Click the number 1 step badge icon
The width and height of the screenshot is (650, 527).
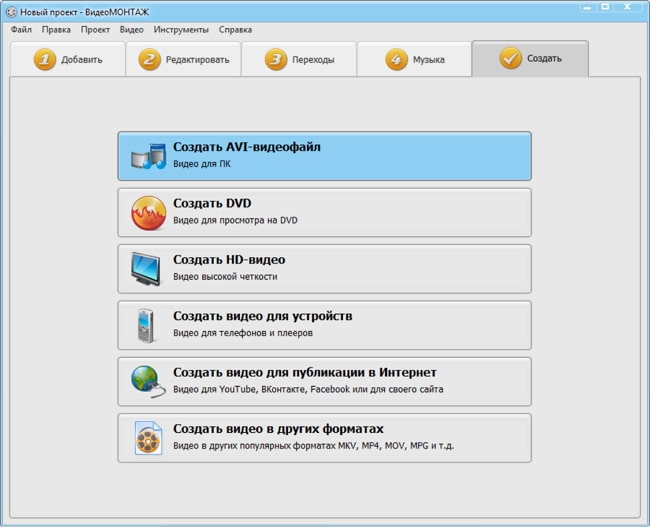coord(45,60)
